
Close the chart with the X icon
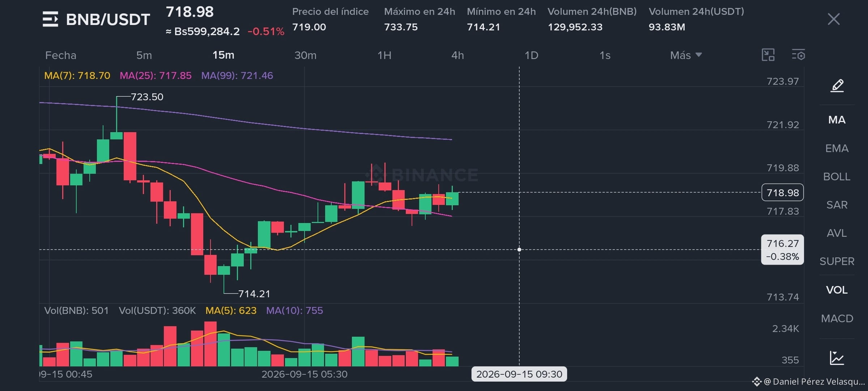[x=834, y=19]
